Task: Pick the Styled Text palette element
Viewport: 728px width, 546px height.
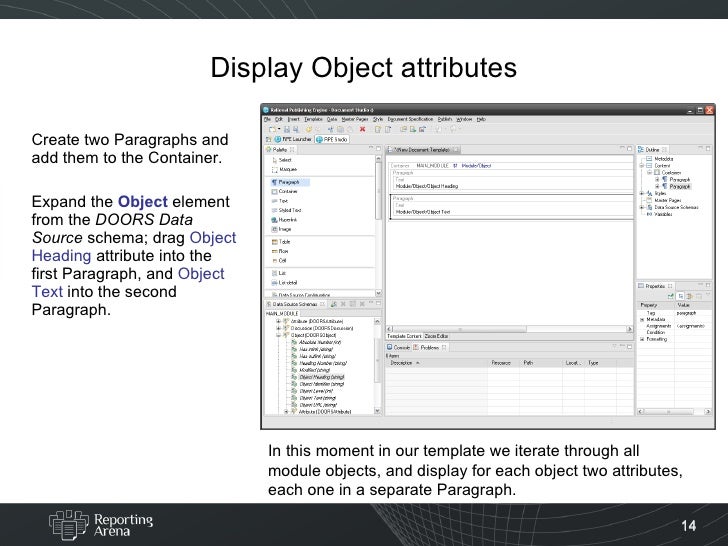Action: click(290, 210)
